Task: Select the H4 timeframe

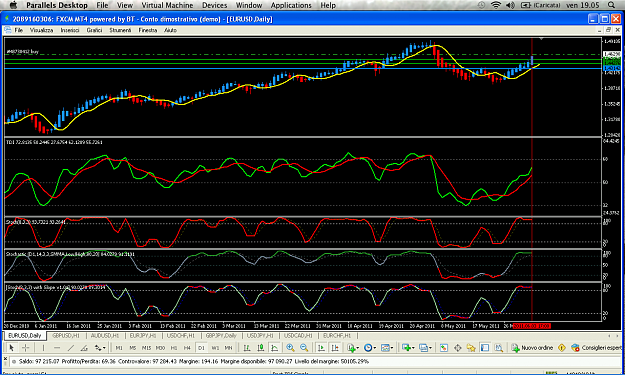Action: (187, 348)
